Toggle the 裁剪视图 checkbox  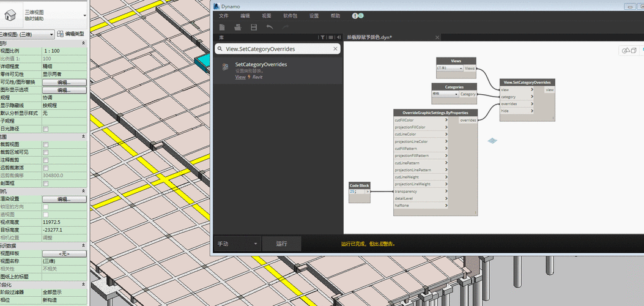(x=45, y=144)
